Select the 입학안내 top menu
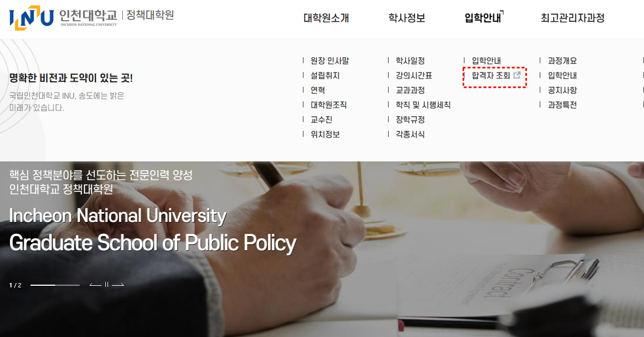The width and height of the screenshot is (644, 337). [482, 18]
